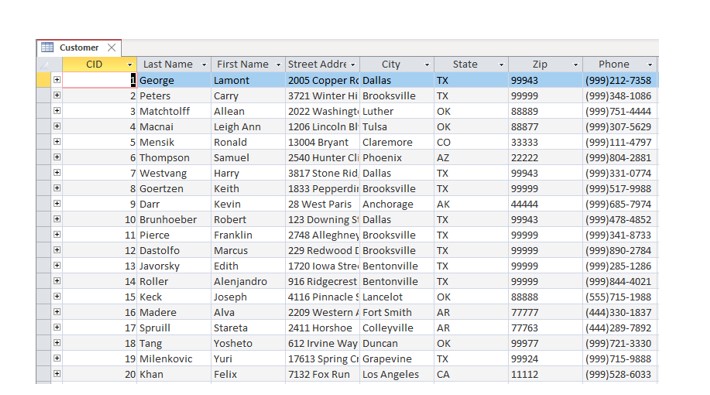The image size is (710, 395).
Task: Click the city cell 'Los Angeles'
Action: point(397,375)
